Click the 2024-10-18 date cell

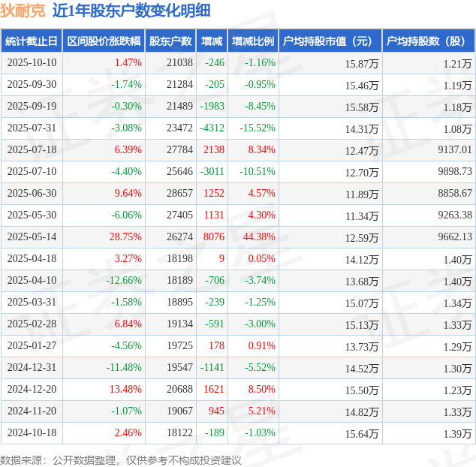point(32,433)
